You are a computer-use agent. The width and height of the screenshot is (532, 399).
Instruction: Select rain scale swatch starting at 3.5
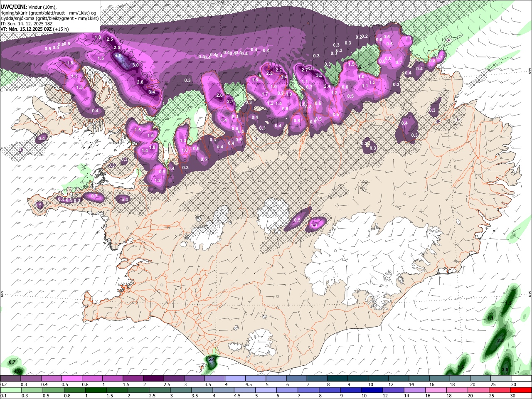tap(202, 390)
